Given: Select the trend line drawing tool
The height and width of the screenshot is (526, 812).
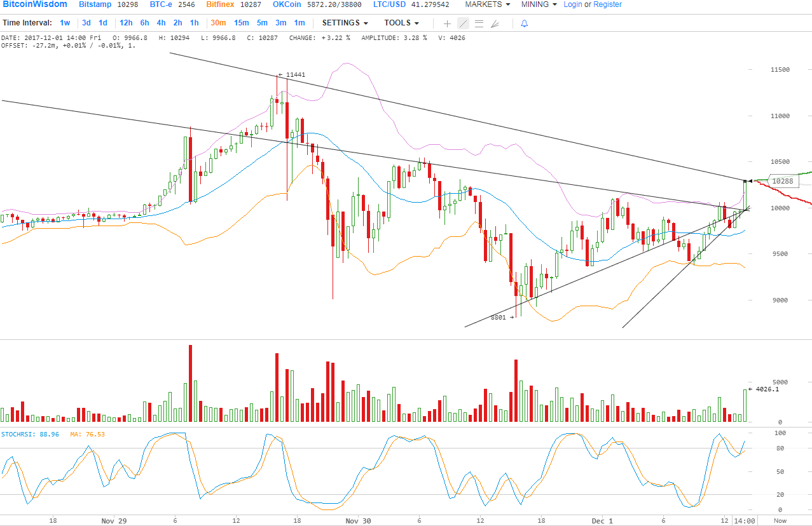Looking at the screenshot, I should [x=463, y=24].
